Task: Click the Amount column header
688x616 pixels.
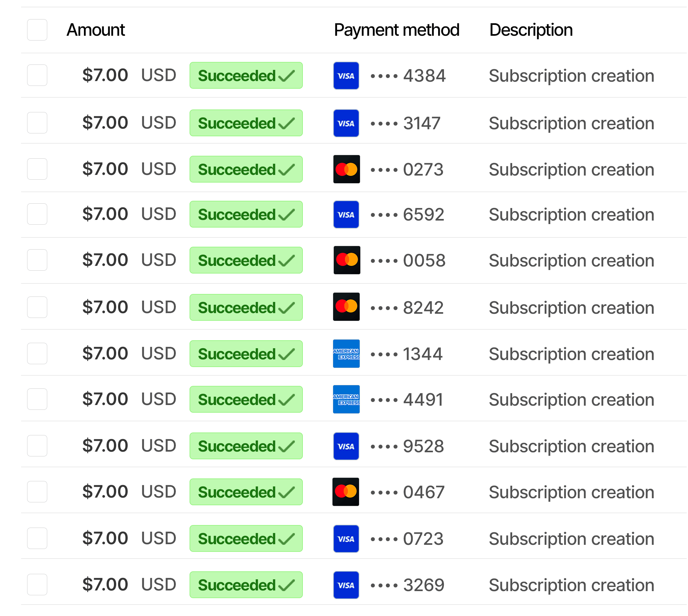Action: click(95, 30)
